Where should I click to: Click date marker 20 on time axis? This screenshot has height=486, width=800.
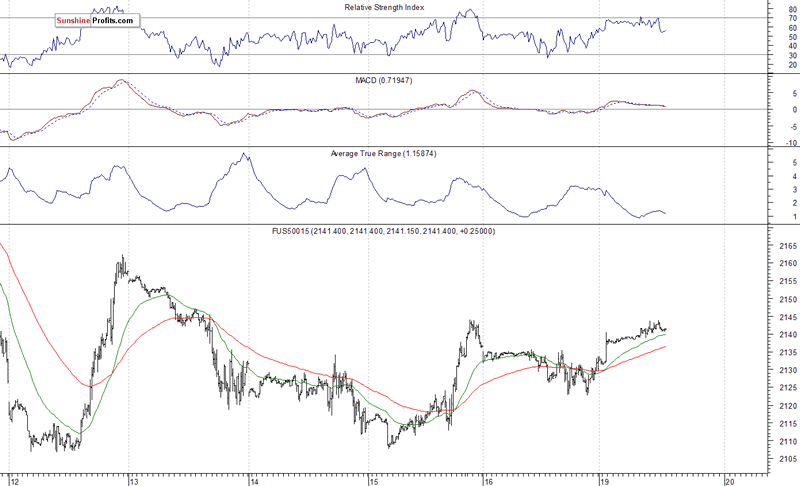(x=728, y=479)
